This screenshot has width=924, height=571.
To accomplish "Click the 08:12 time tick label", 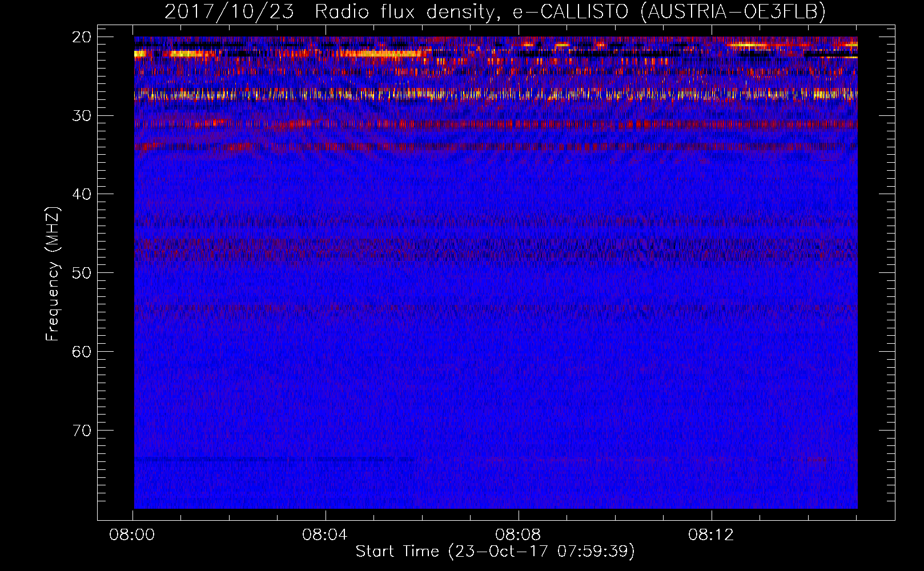I will [x=711, y=535].
